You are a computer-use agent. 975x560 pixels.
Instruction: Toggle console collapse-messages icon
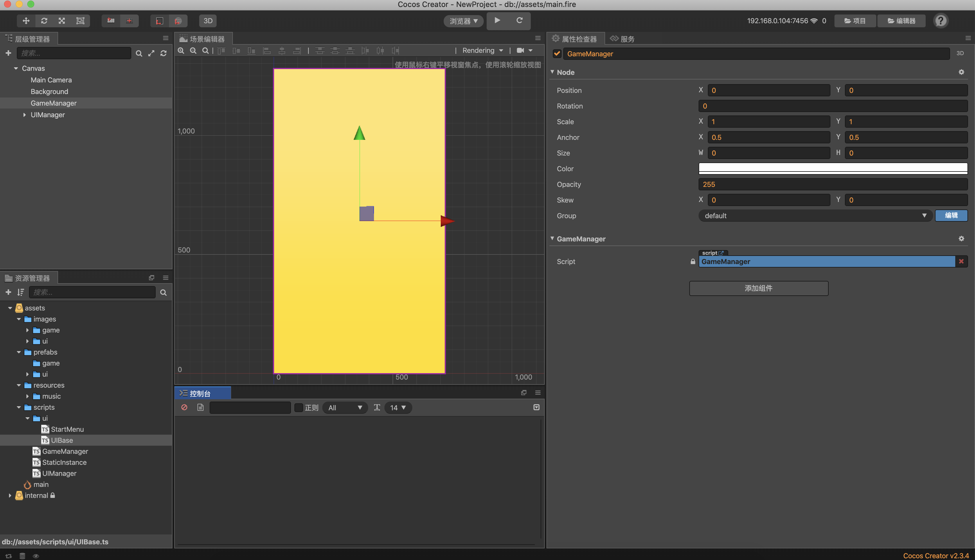536,407
